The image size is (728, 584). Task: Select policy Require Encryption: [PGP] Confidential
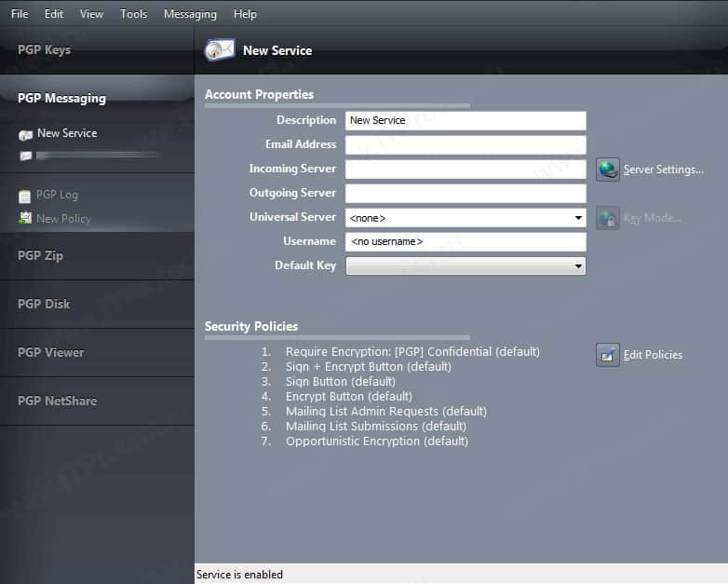[x=412, y=352]
